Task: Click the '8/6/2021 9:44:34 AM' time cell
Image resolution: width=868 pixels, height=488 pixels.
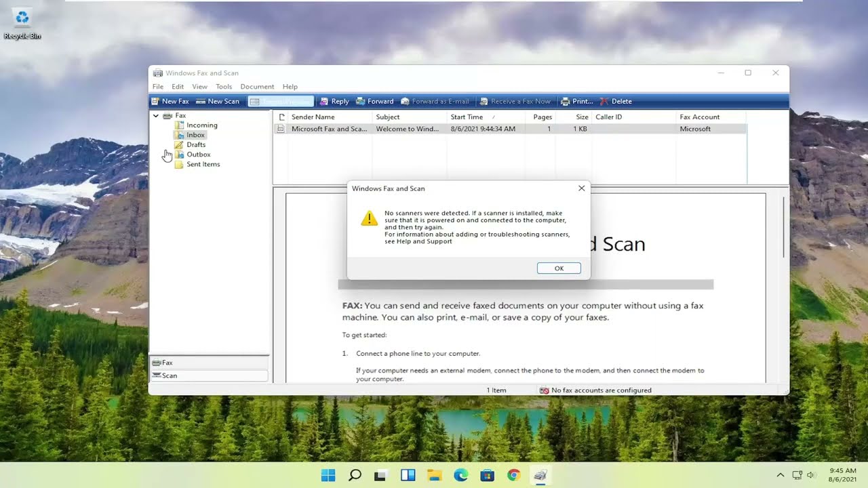Action: click(x=483, y=129)
